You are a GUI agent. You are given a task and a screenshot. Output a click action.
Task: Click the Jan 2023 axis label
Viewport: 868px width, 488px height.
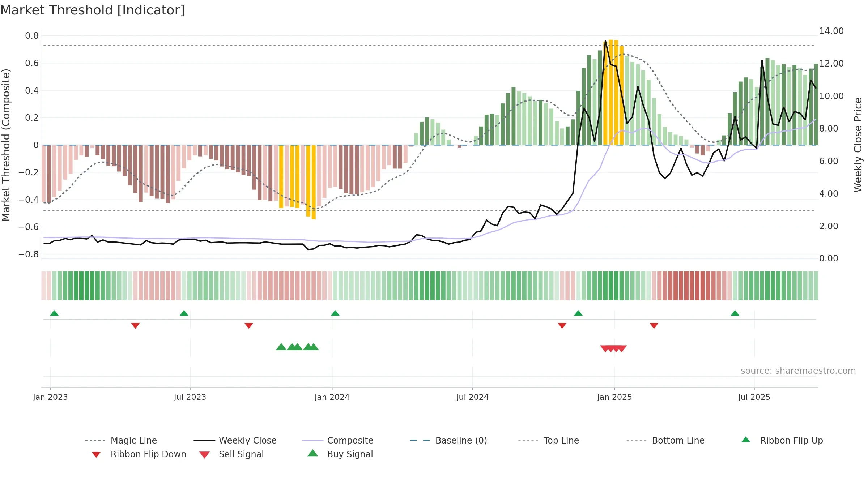[50, 397]
